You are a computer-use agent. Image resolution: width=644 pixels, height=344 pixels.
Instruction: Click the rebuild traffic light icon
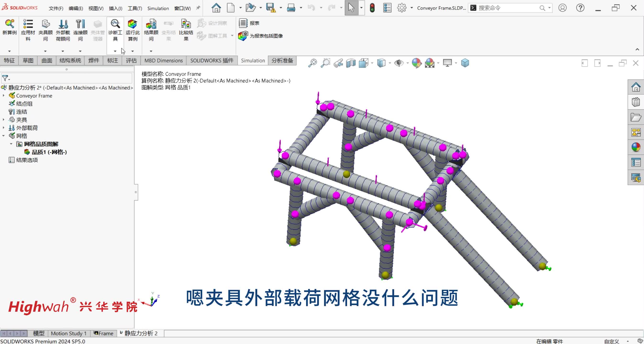372,8
